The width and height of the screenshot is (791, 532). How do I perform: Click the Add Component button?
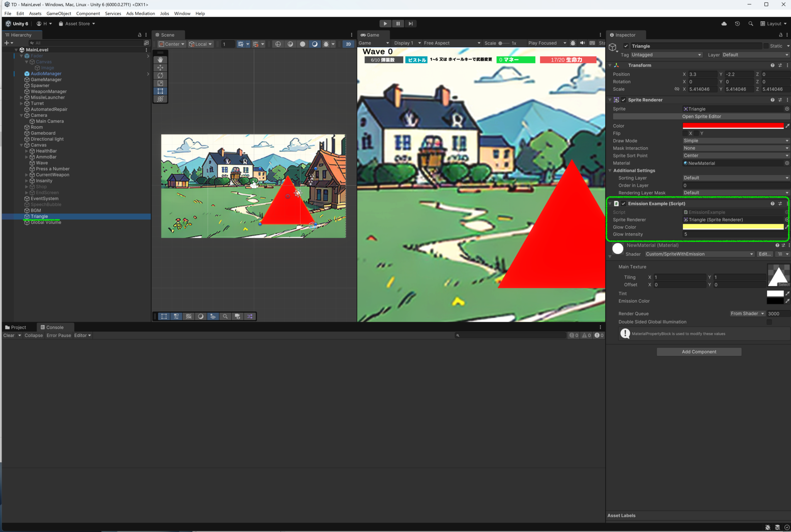point(699,352)
